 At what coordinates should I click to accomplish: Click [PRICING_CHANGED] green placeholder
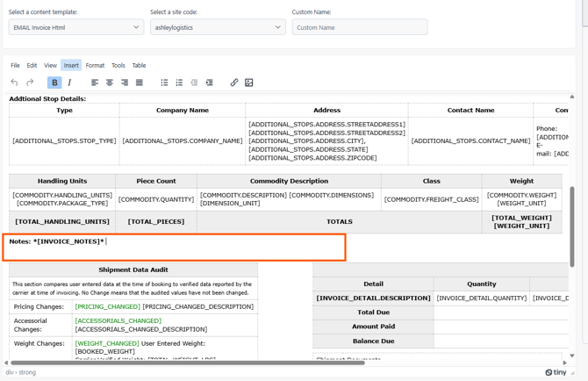(x=108, y=306)
